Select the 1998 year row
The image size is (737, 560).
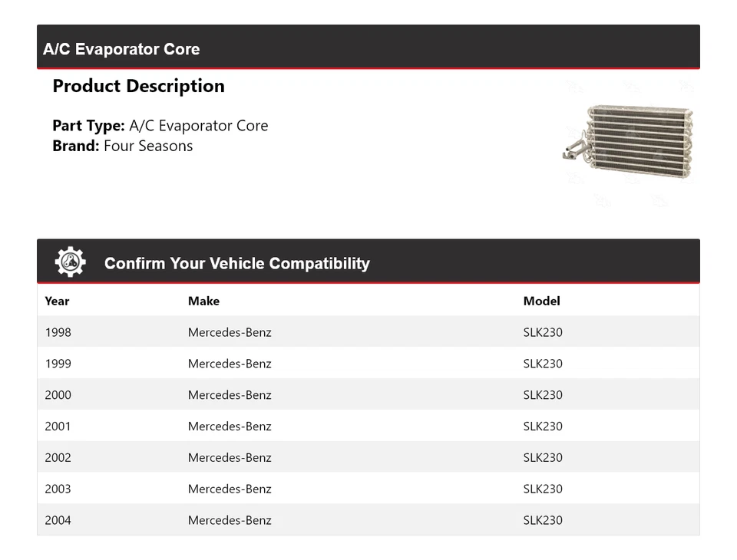click(x=58, y=332)
